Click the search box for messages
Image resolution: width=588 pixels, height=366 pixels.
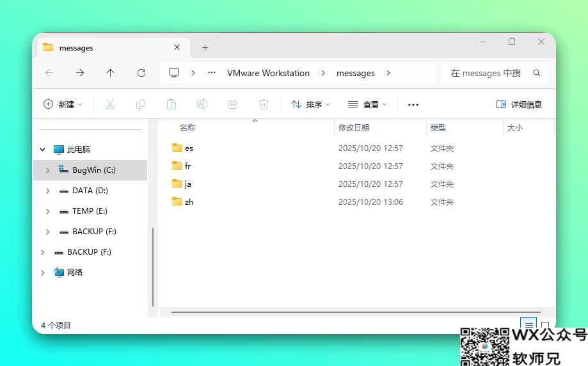(x=489, y=73)
